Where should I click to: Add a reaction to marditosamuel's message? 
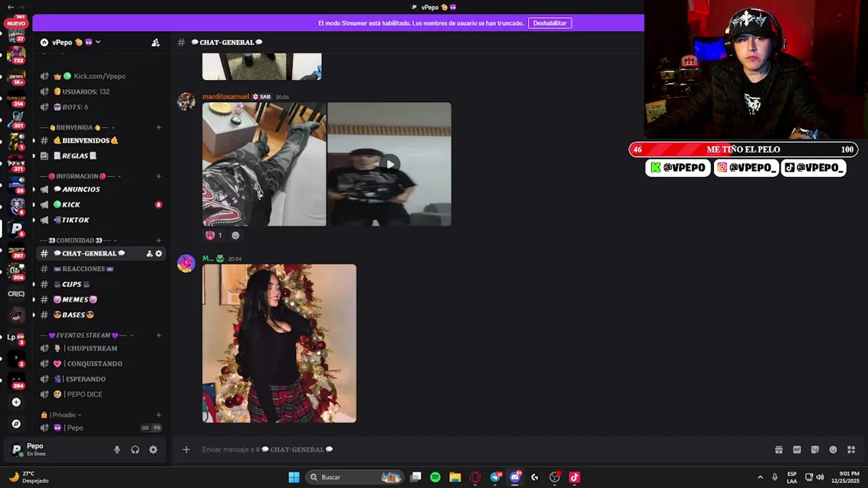(235, 235)
